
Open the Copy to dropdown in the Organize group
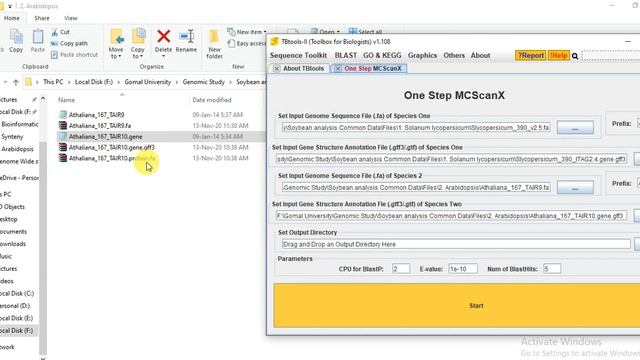click(x=138, y=44)
